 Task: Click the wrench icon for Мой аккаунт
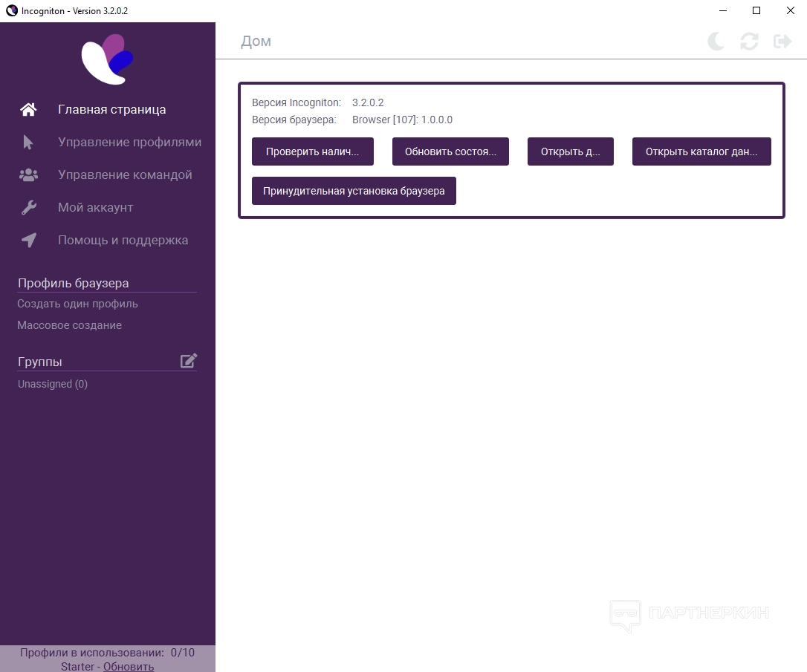click(28, 207)
